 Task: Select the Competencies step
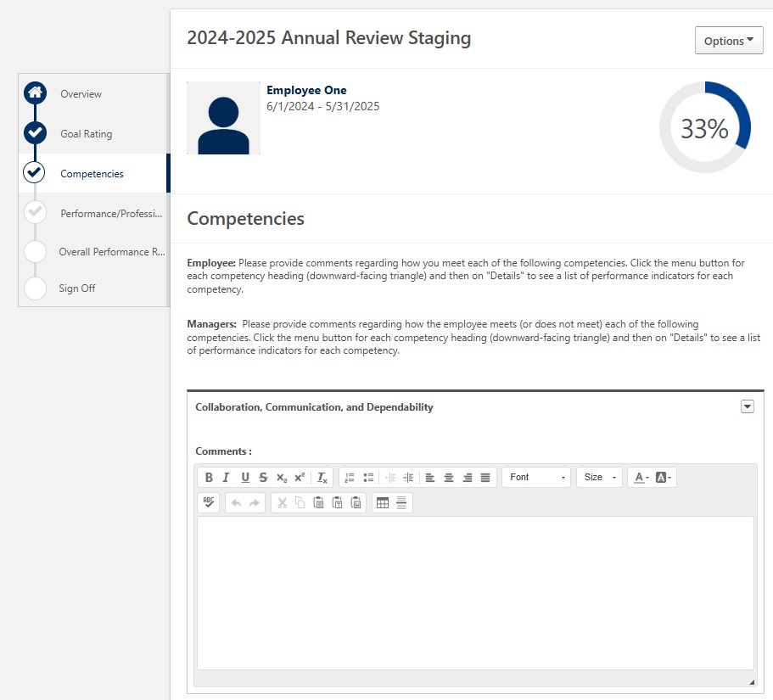(x=92, y=174)
